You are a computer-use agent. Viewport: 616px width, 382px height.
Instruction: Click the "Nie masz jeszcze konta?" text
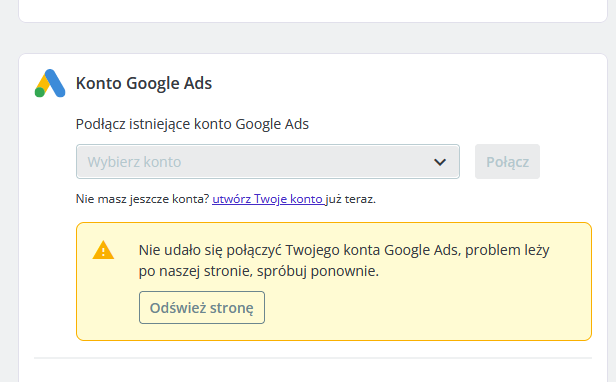coord(143,199)
